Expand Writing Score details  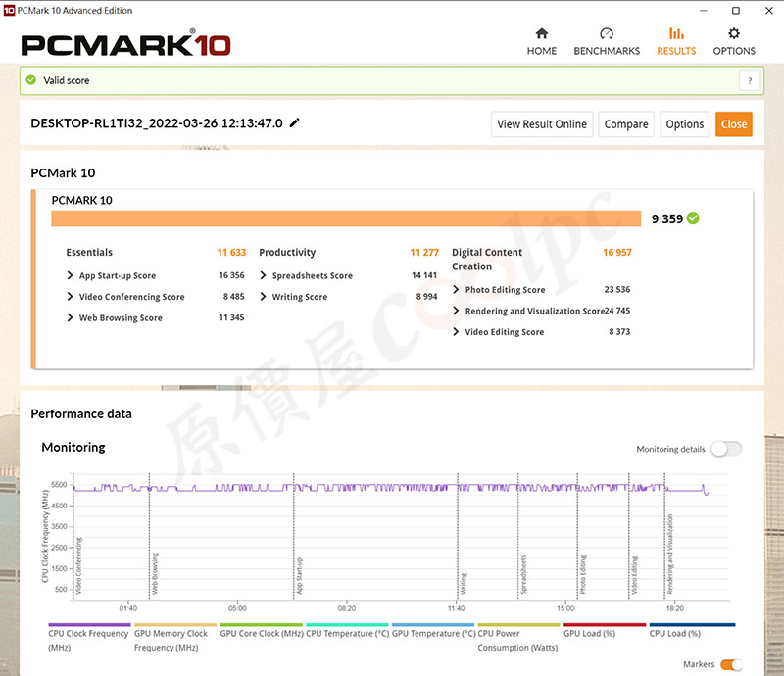point(263,297)
